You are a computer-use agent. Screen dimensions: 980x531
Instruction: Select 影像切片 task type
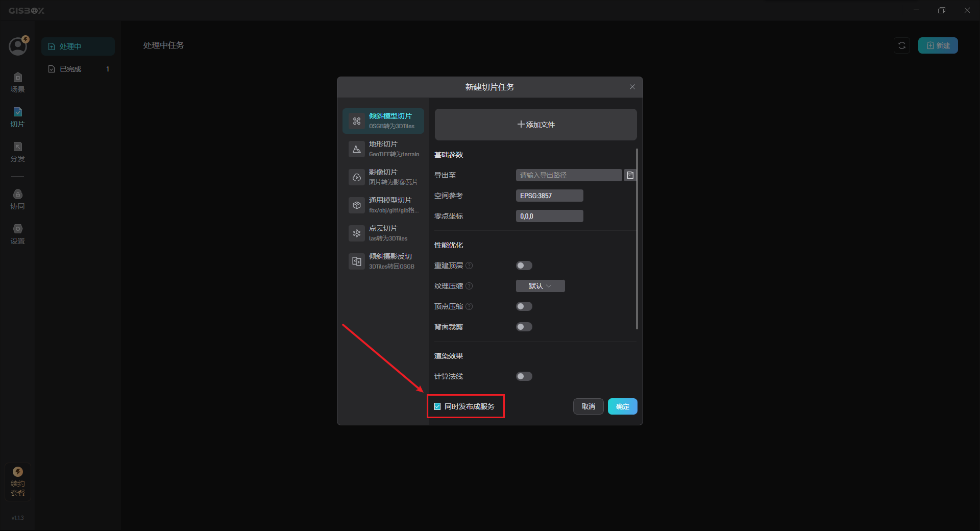tap(383, 177)
